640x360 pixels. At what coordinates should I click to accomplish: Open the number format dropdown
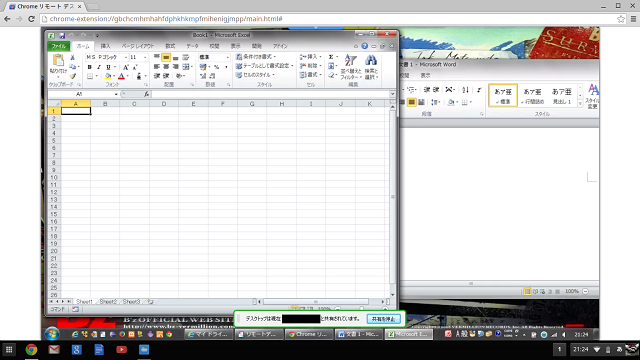[x=227, y=57]
